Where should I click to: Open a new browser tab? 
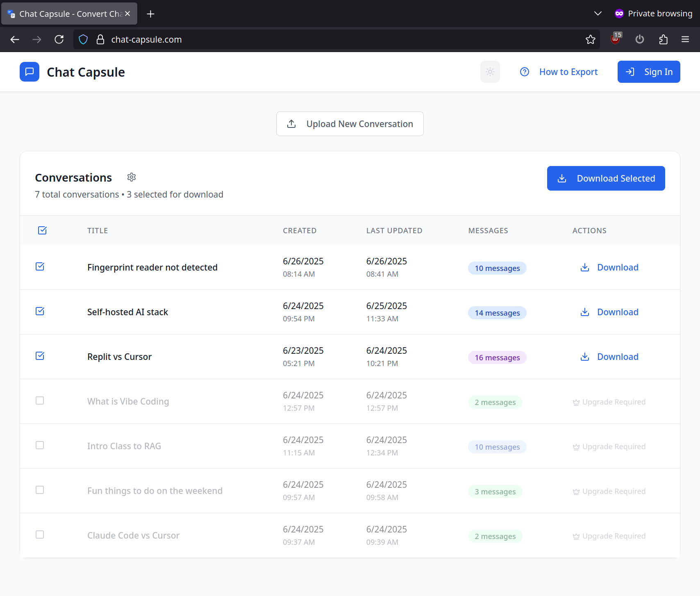(150, 14)
